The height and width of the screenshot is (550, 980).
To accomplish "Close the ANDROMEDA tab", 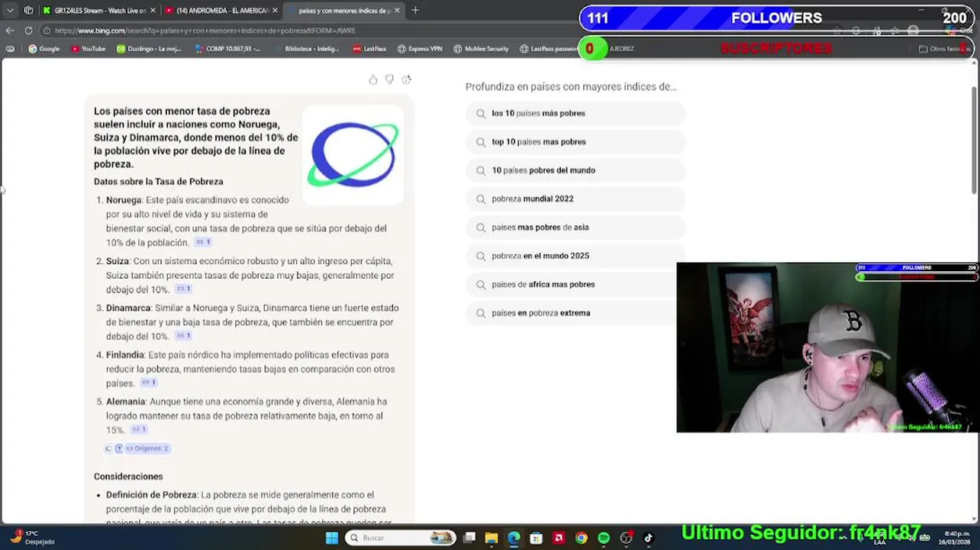I will tap(275, 10).
